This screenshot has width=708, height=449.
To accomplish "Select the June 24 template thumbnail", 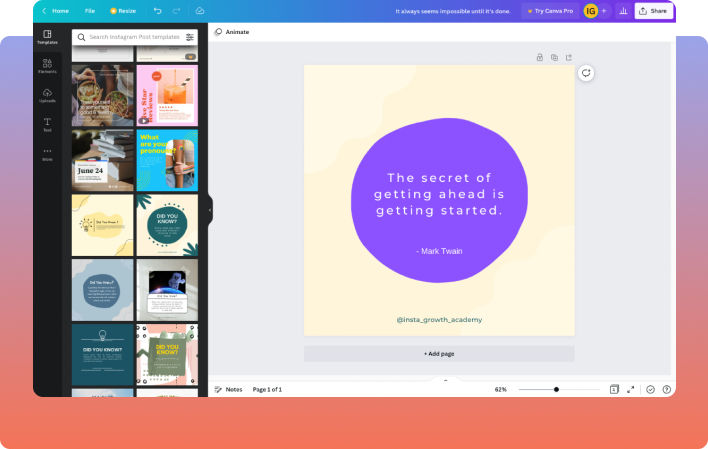I will point(102,161).
